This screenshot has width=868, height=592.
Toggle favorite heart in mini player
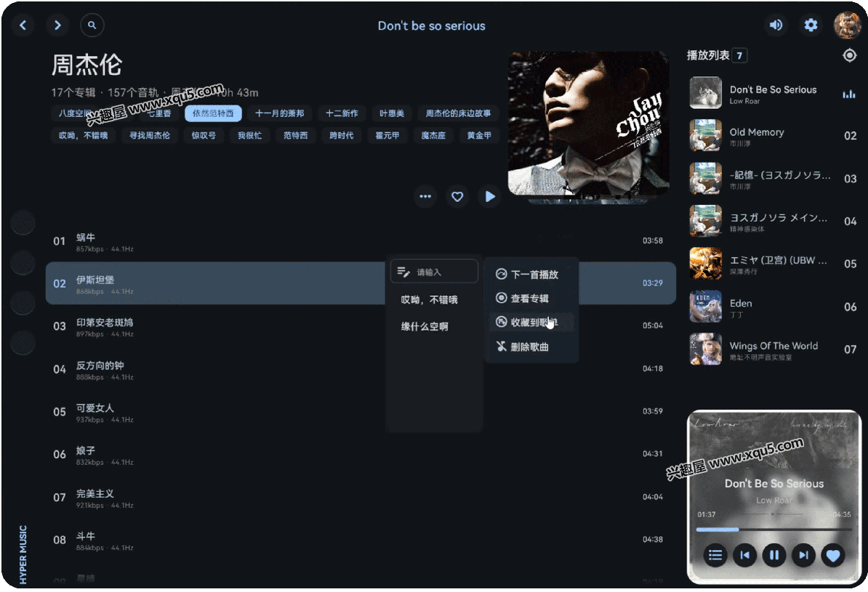[832, 555]
